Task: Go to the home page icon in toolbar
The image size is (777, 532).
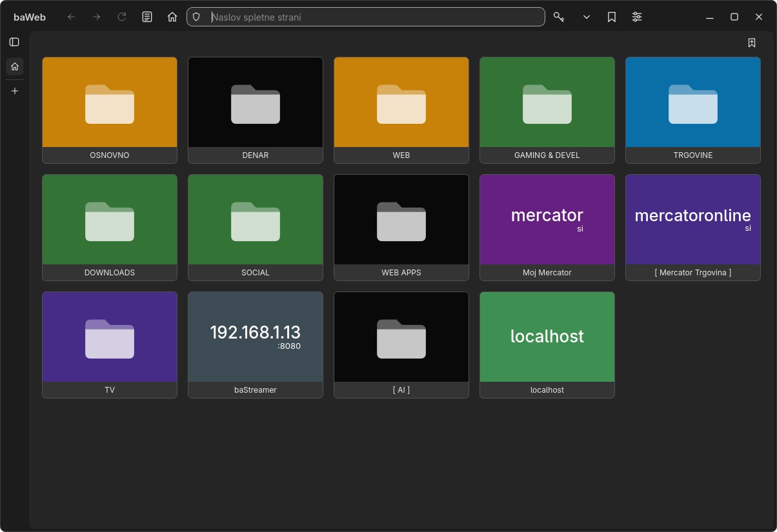Action: 172,17
